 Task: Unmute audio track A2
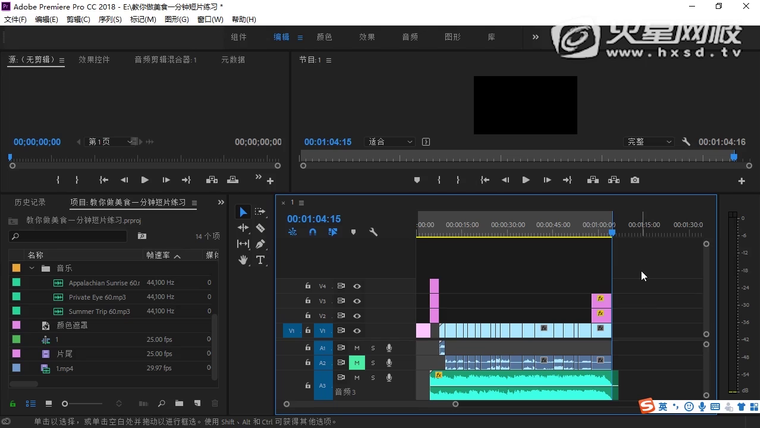pos(357,363)
